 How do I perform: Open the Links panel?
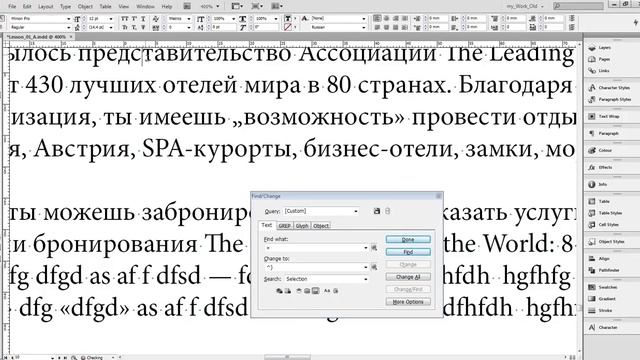tap(599, 71)
